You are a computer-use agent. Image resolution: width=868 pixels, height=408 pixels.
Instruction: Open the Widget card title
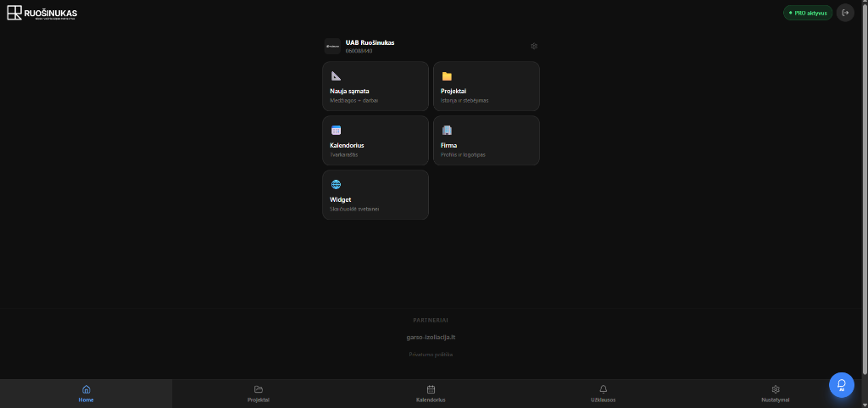pos(341,199)
